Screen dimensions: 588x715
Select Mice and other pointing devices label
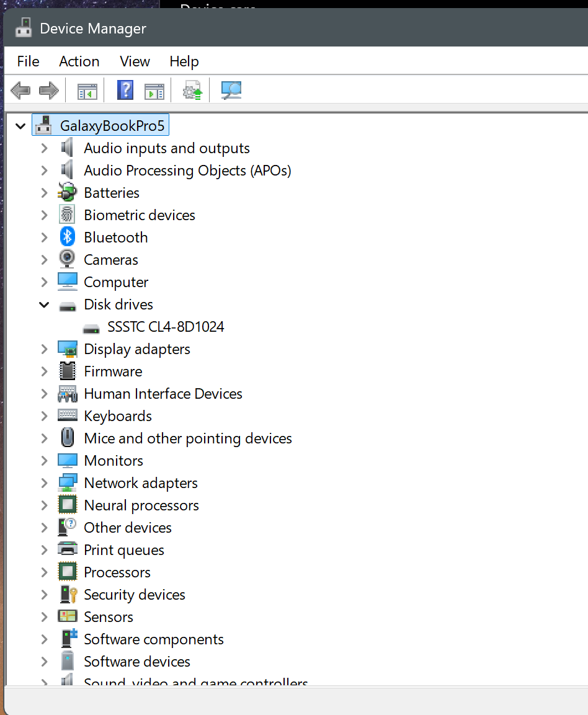coord(188,438)
